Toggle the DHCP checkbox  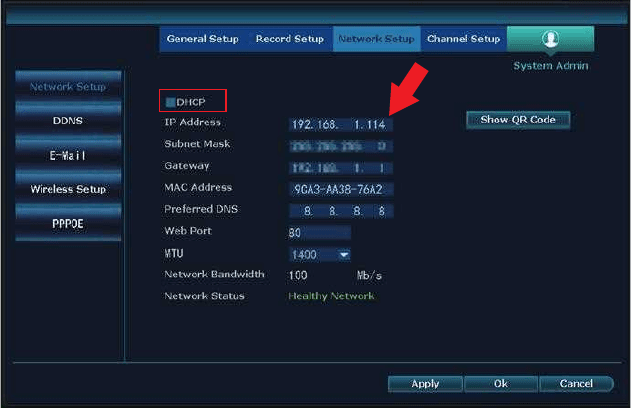tap(171, 102)
